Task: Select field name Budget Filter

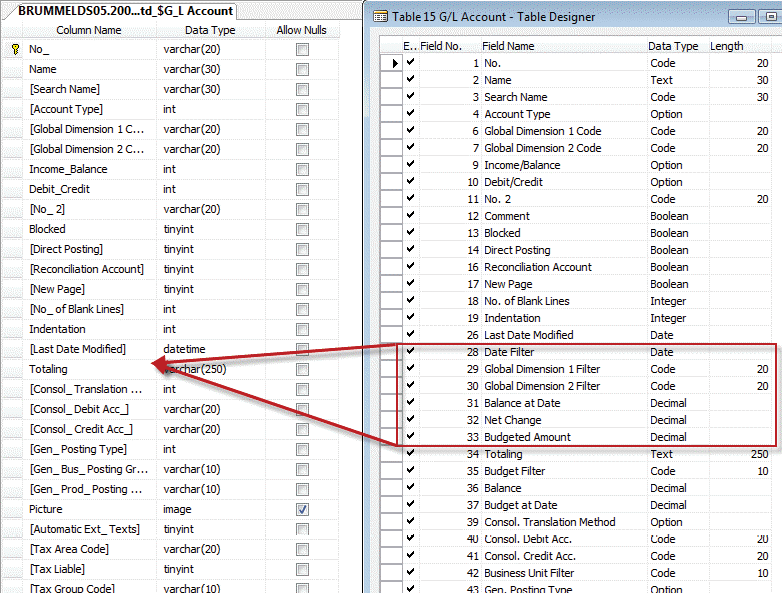Action: point(515,471)
